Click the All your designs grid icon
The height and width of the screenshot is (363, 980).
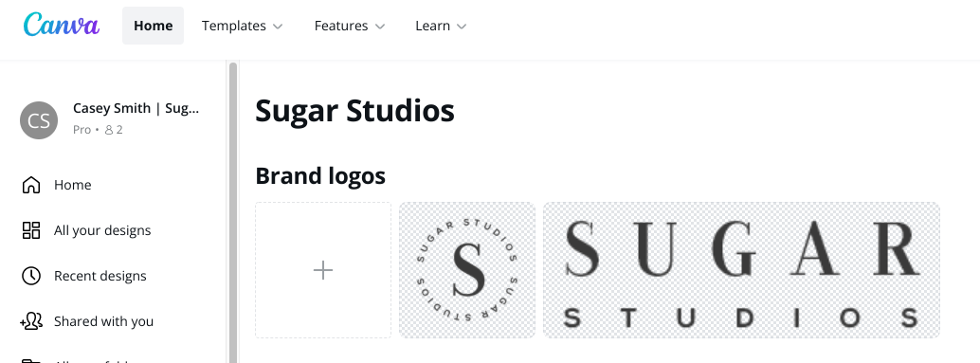tap(30, 230)
